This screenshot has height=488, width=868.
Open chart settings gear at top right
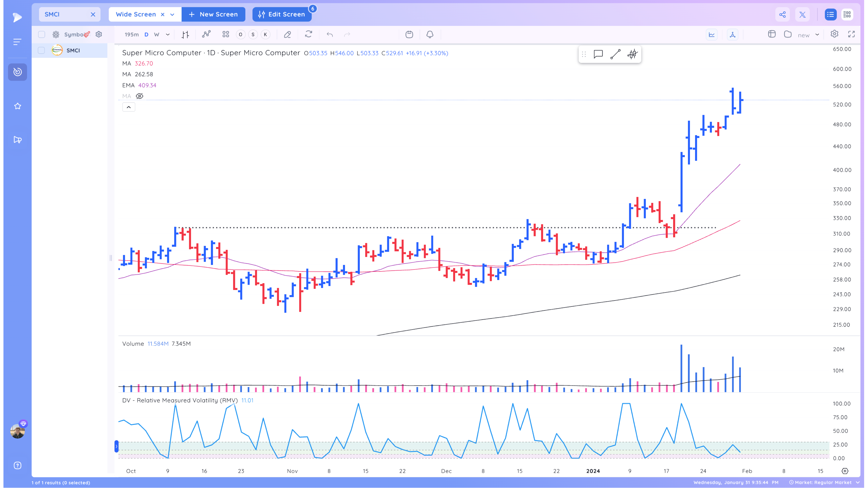click(x=835, y=34)
